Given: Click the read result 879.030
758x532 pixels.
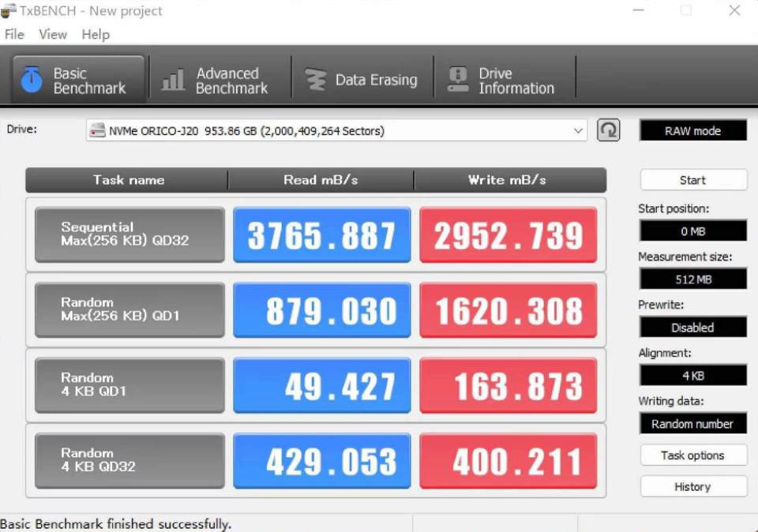Looking at the screenshot, I should pos(322,309).
